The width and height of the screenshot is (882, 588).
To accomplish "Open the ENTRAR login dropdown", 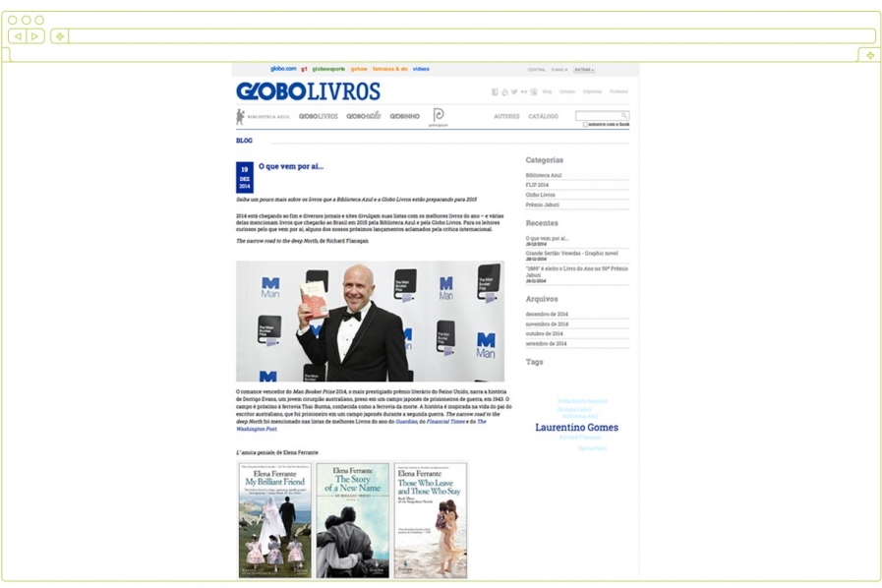I will coord(584,70).
